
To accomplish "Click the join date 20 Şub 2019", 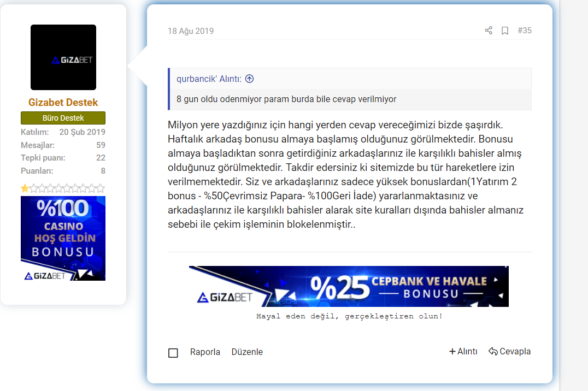I will point(82,132).
